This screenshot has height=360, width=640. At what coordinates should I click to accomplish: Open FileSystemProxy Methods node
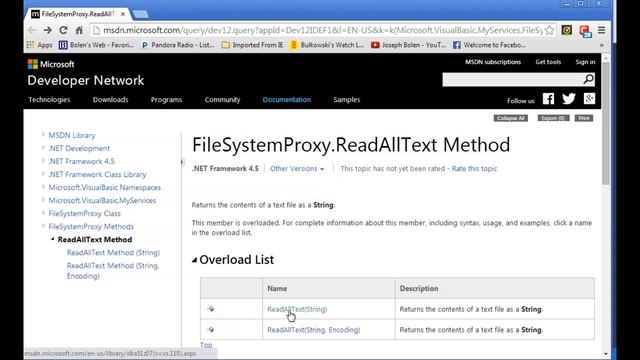(91, 227)
